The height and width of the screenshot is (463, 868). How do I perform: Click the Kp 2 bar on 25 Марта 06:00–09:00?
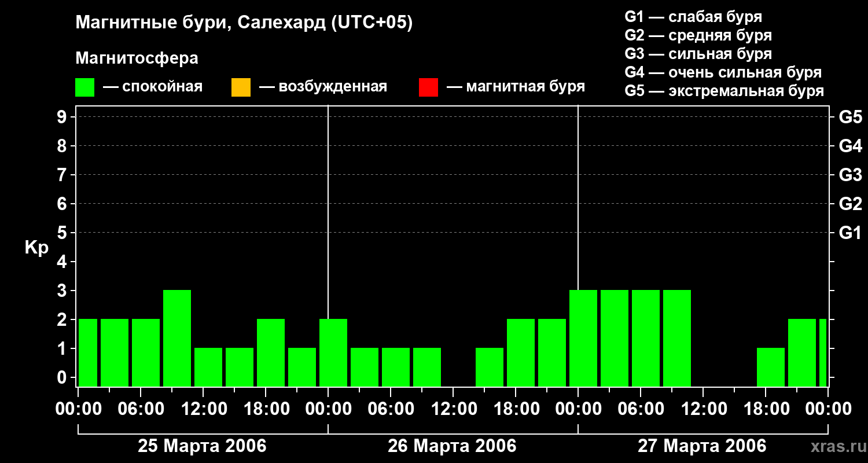tap(146, 352)
